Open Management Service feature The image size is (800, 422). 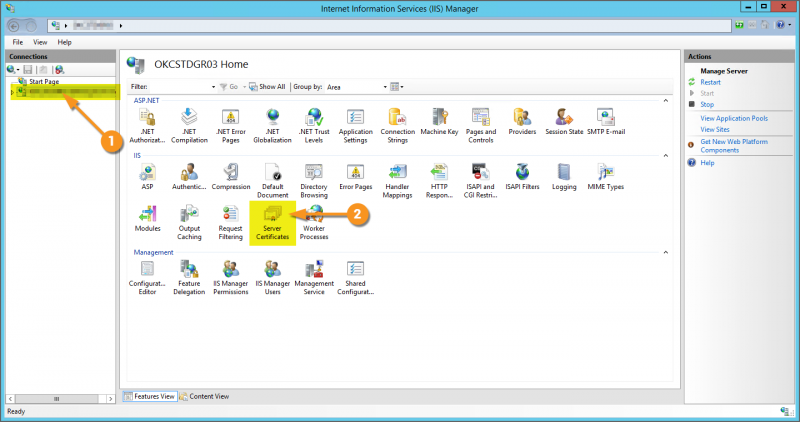point(314,278)
